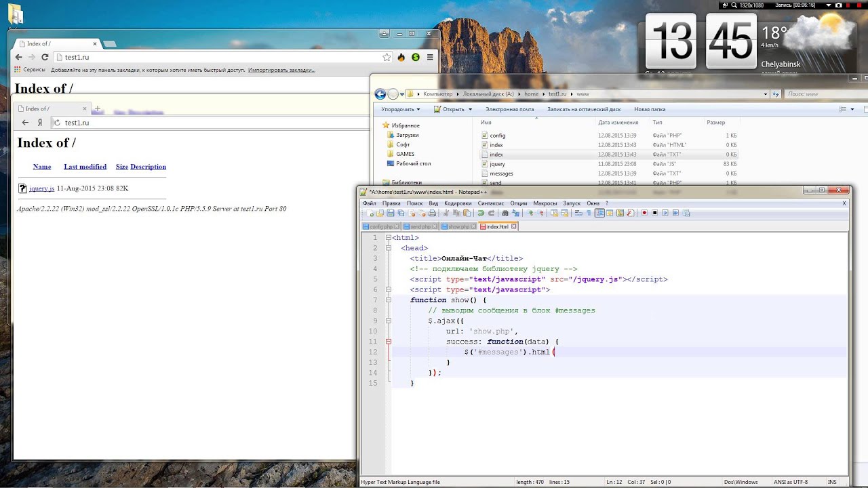Switch to show.php tab
This screenshot has height=488, width=868.
click(458, 226)
